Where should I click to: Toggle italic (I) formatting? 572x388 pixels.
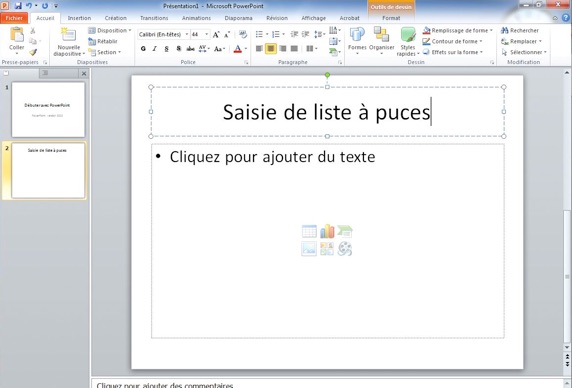pyautogui.click(x=155, y=48)
